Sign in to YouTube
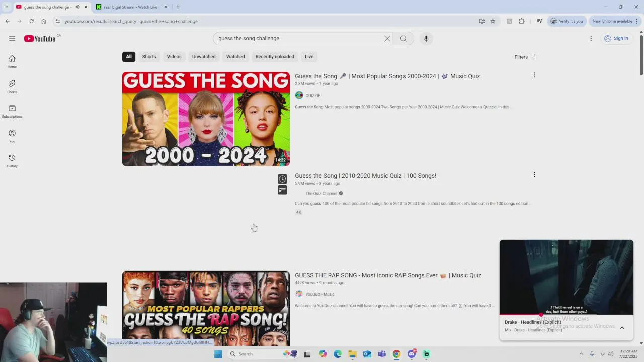644x362 pixels. click(x=616, y=38)
